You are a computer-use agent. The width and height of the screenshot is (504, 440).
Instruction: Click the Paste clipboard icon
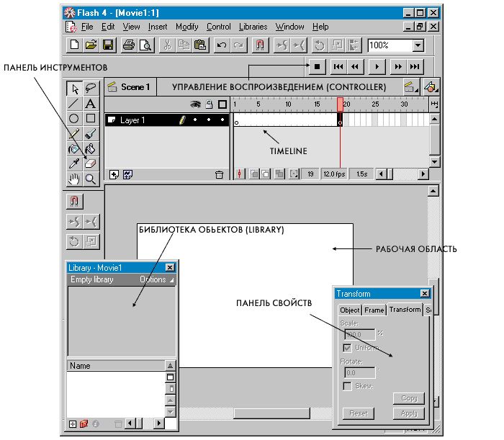tap(201, 45)
